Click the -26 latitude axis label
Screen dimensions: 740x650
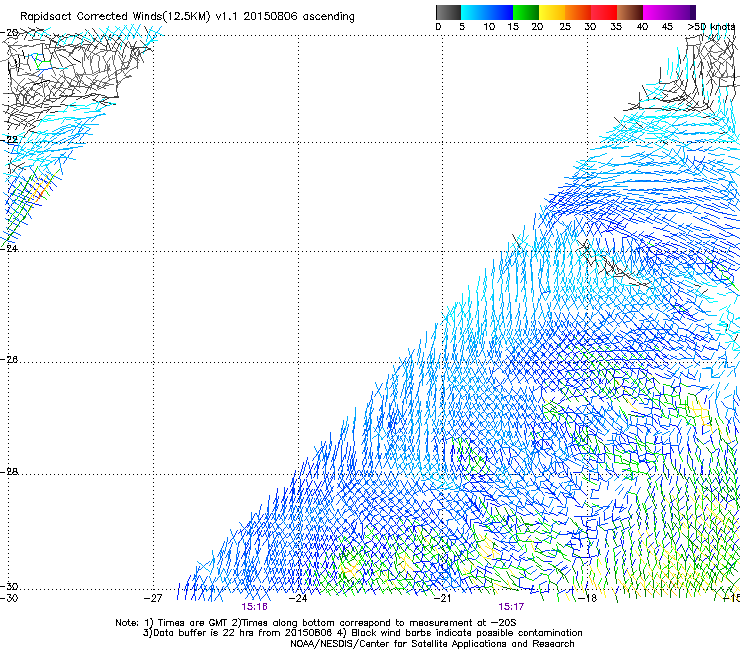pos(9,360)
